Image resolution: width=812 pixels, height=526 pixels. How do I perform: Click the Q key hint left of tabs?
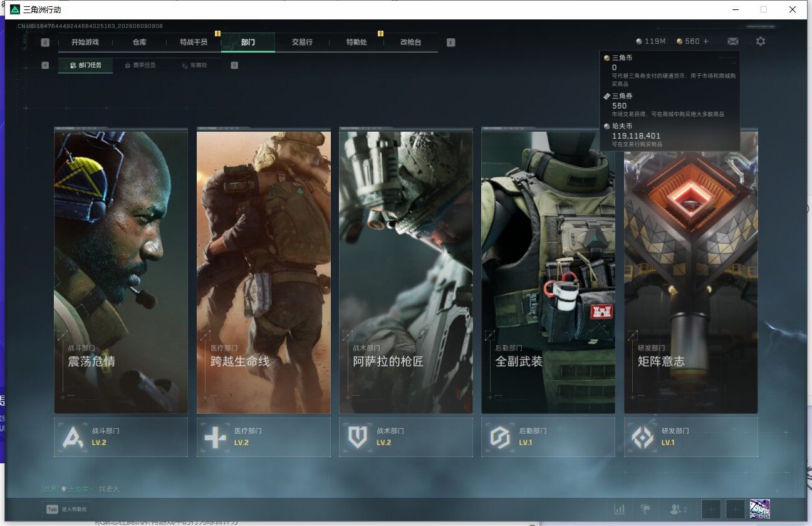[x=45, y=43]
